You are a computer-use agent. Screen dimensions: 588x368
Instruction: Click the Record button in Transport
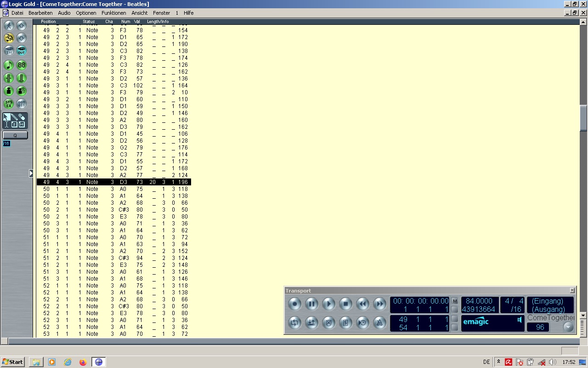[x=294, y=304]
